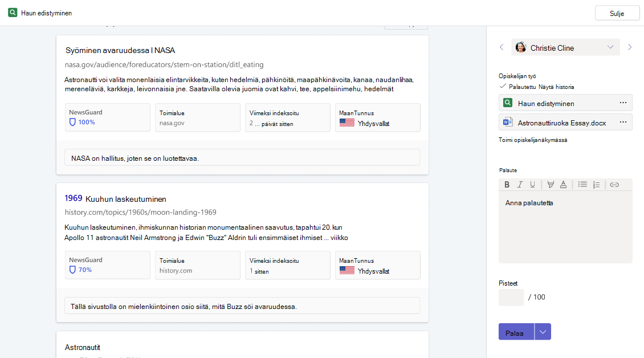Click the Viimeksi indeksoitu tile on nasa.gov card
This screenshot has height=358, width=644.
coord(287,117)
